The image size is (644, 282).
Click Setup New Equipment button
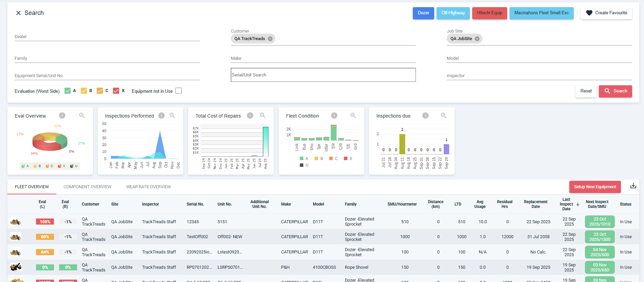(595, 187)
